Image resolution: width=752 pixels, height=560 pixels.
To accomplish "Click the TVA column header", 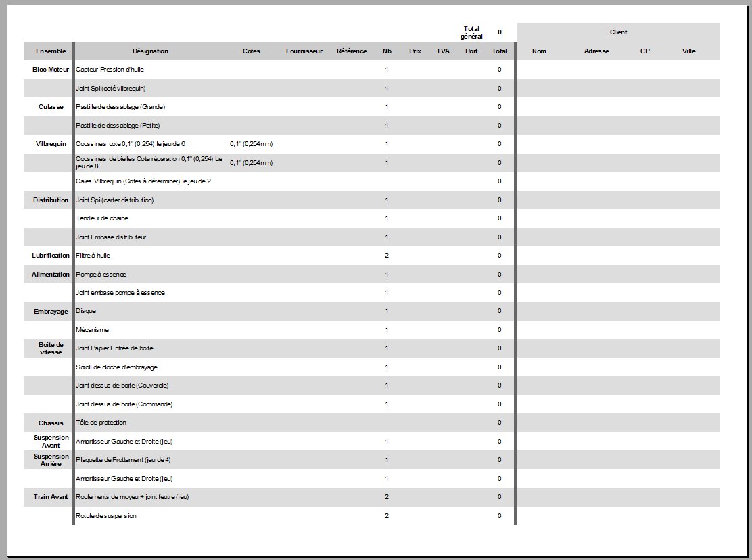I will (443, 51).
